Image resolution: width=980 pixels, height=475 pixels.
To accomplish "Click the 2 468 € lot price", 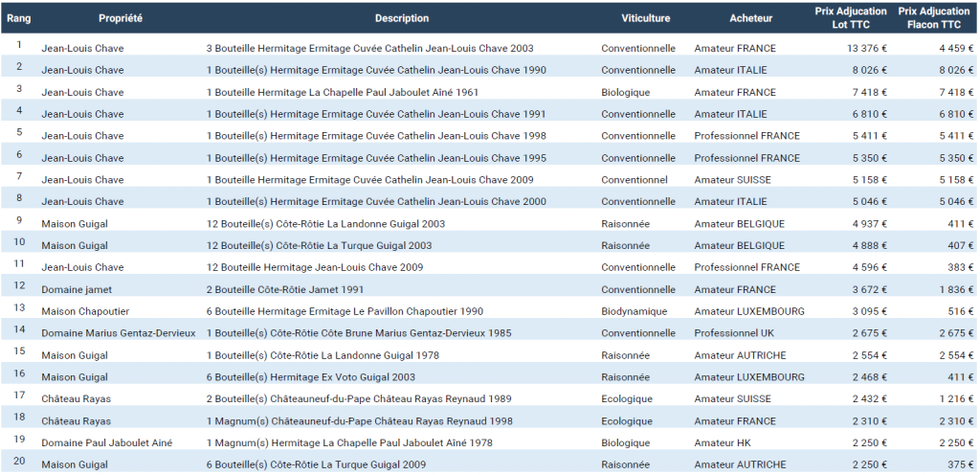I will coord(869,377).
